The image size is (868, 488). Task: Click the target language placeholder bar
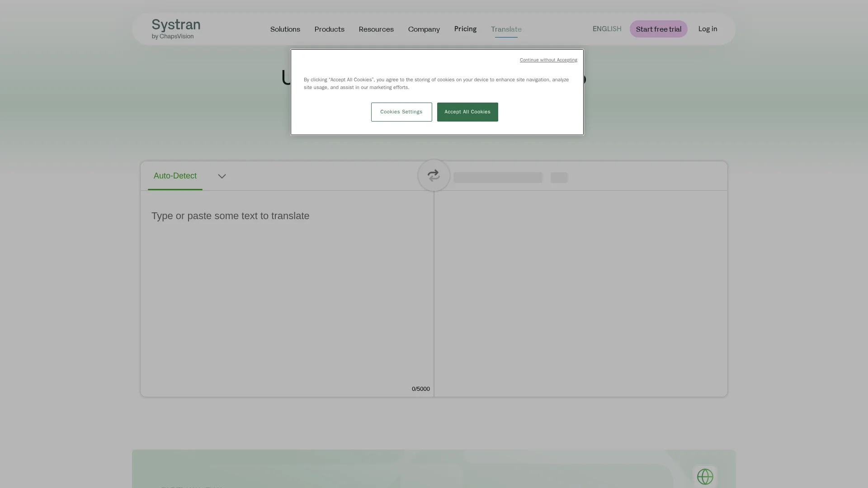click(498, 178)
